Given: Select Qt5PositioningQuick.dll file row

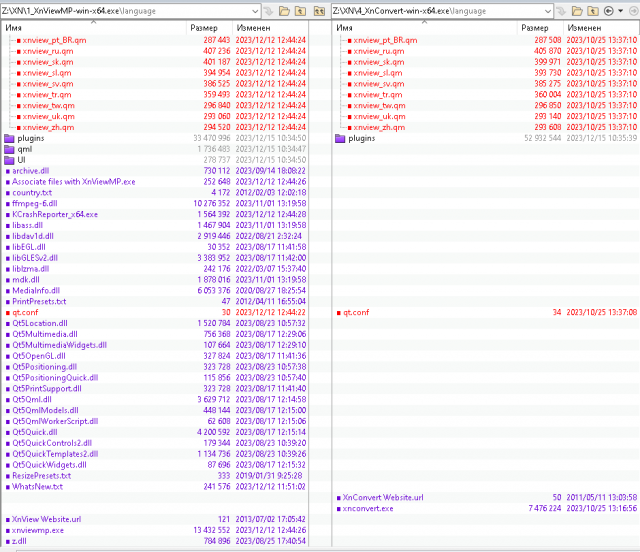Looking at the screenshot, I should pyautogui.click(x=155, y=378).
